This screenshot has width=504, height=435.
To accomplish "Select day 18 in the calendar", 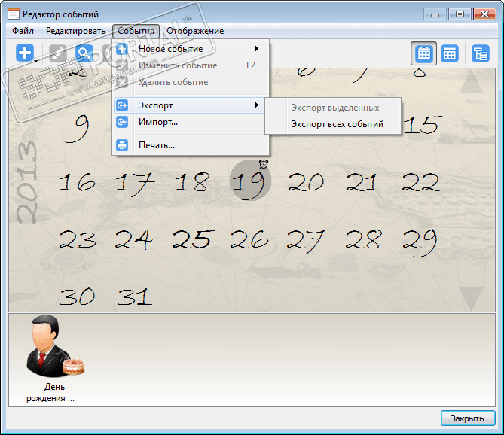I will (193, 181).
